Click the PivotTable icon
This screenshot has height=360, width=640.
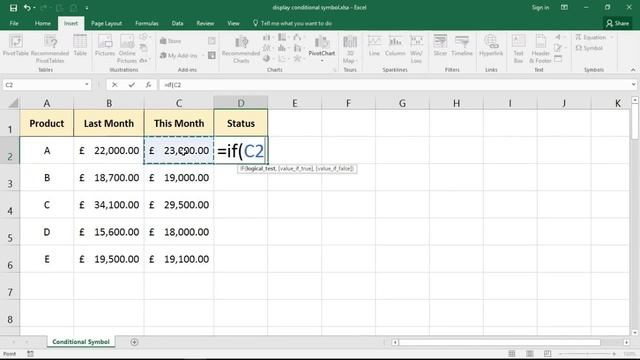click(x=16, y=45)
